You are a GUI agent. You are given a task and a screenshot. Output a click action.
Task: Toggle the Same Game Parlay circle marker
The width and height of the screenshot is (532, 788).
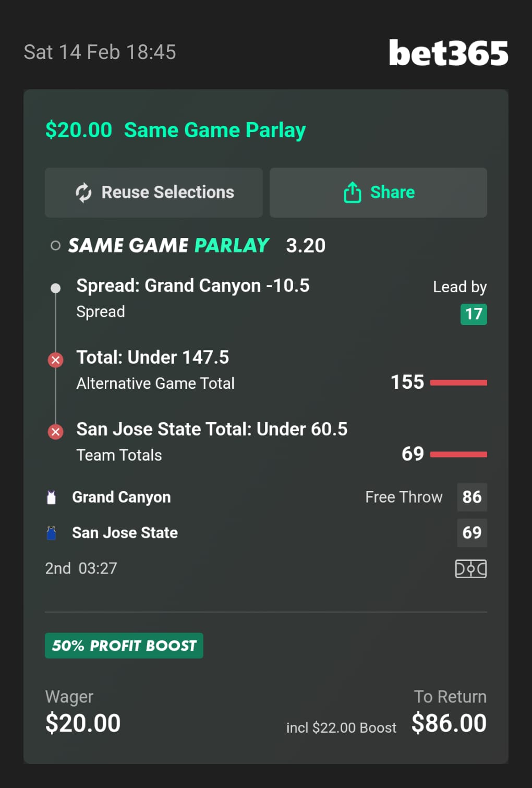click(x=55, y=246)
